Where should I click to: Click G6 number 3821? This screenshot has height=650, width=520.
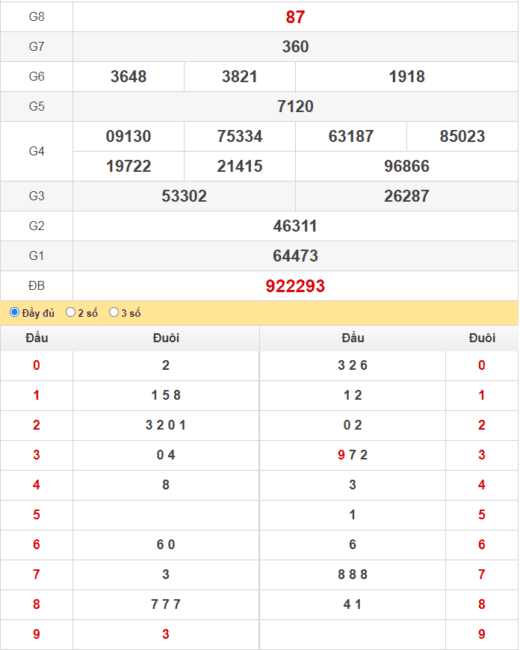pos(240,77)
